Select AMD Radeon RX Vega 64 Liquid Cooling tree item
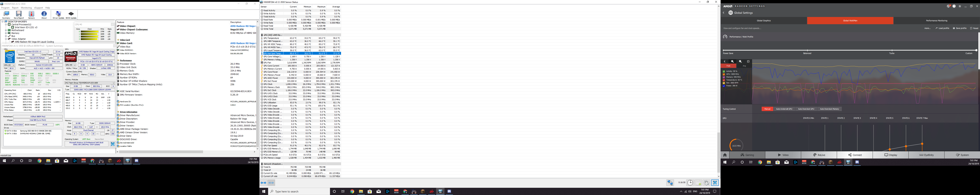The width and height of the screenshot is (980, 195). pyautogui.click(x=35, y=42)
